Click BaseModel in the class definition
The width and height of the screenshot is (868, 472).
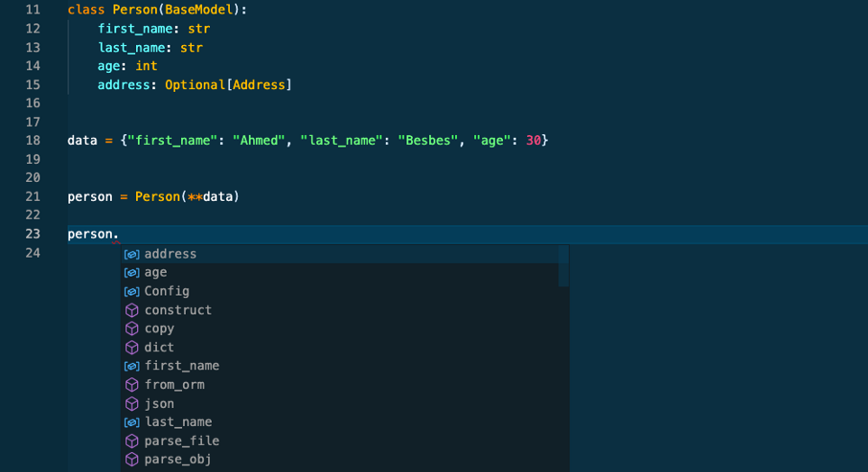pyautogui.click(x=198, y=10)
